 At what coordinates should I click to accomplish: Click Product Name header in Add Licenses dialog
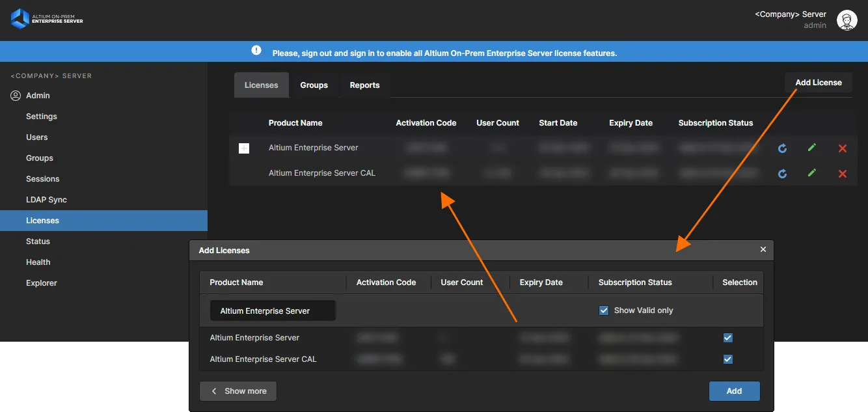point(236,282)
